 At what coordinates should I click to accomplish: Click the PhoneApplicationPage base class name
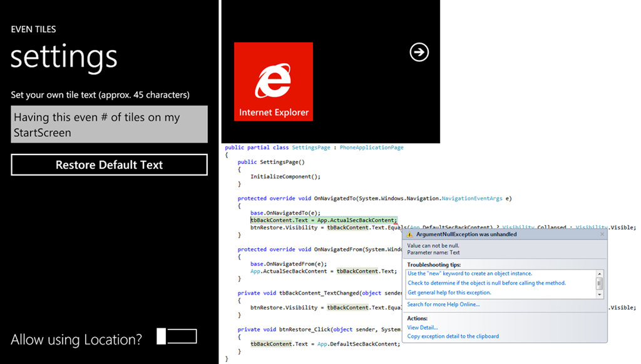point(371,148)
